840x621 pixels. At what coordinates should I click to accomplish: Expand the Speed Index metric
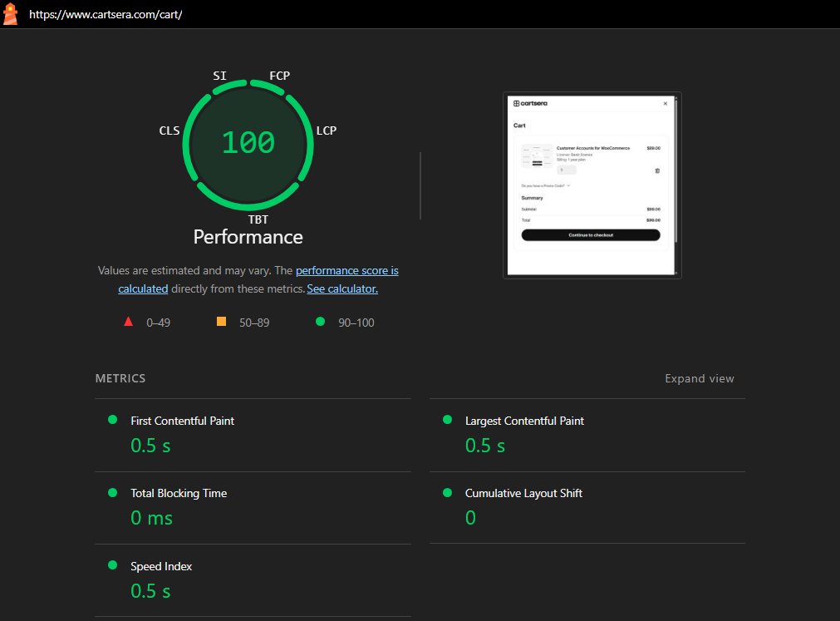253,581
